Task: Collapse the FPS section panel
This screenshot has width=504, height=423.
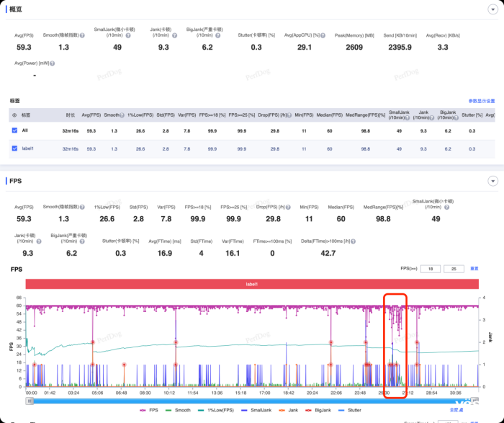Action: (x=492, y=181)
